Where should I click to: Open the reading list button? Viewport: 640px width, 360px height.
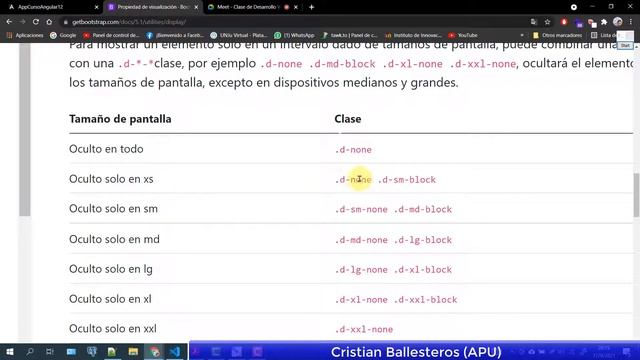click(603, 35)
